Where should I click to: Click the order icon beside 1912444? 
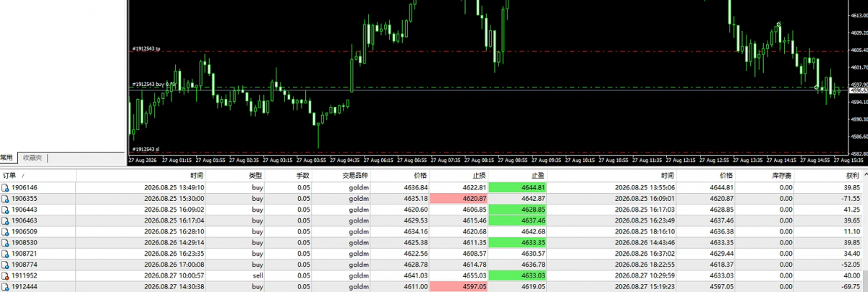point(6,286)
